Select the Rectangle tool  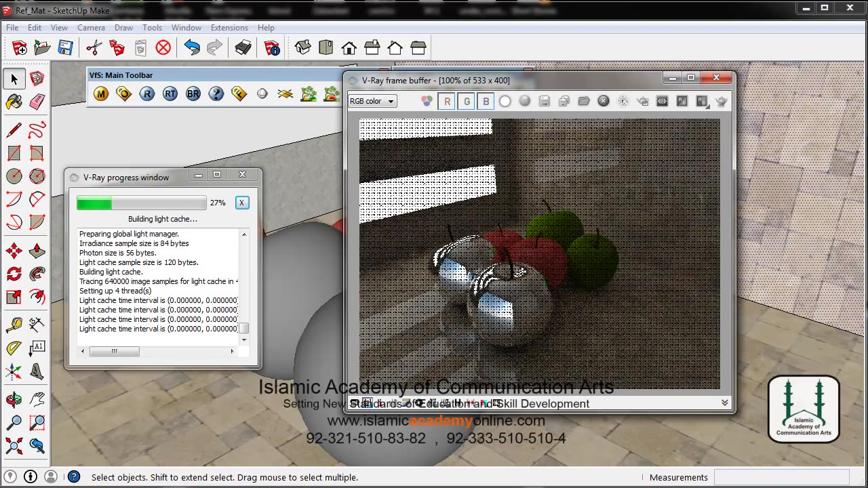pyautogui.click(x=14, y=153)
